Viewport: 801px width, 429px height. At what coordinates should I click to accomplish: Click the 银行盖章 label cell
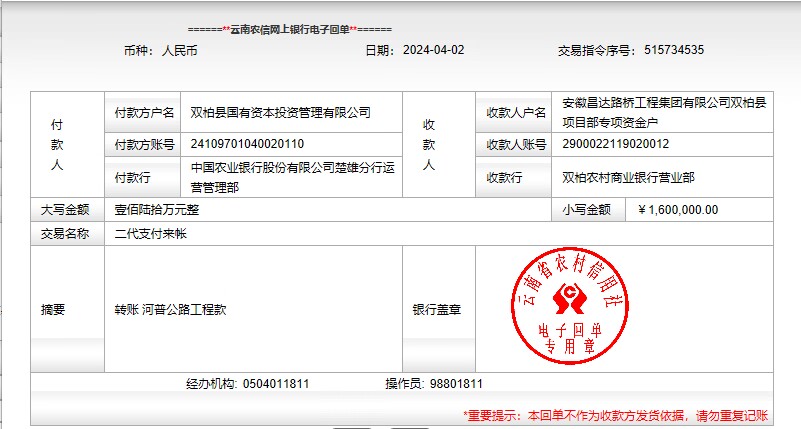437,310
